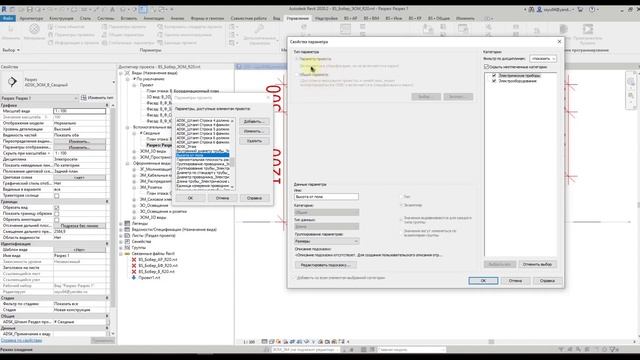Open Справка по свойствам link
Image resolution: width=640 pixels, height=360 pixels.
click(x=21, y=340)
